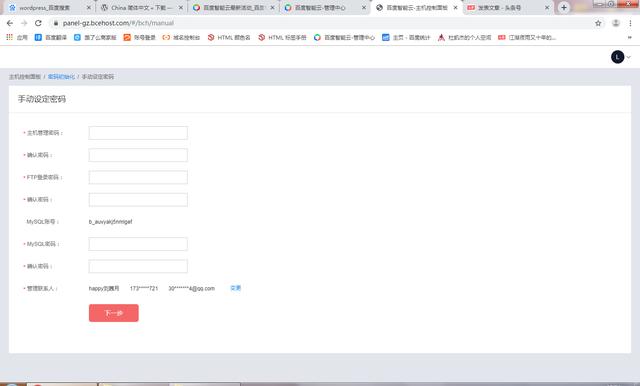Expand the bookmarks overflow chevron
Image resolution: width=640 pixels, height=386 pixels.
pyautogui.click(x=629, y=38)
